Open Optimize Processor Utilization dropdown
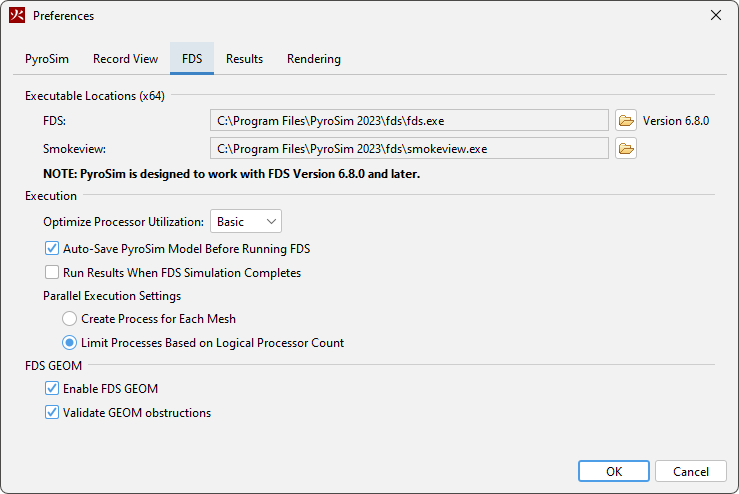Viewport: 739px width, 494px height. coord(246,221)
